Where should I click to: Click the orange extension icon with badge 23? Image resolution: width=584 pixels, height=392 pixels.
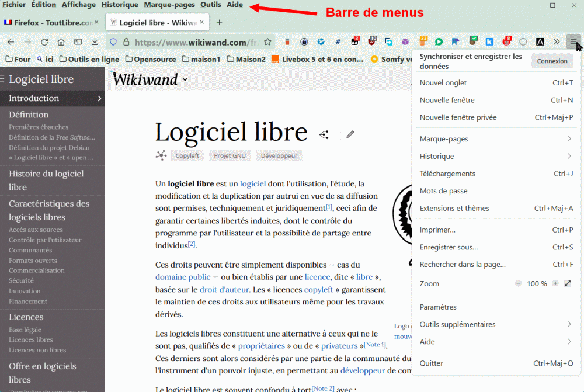point(423,41)
